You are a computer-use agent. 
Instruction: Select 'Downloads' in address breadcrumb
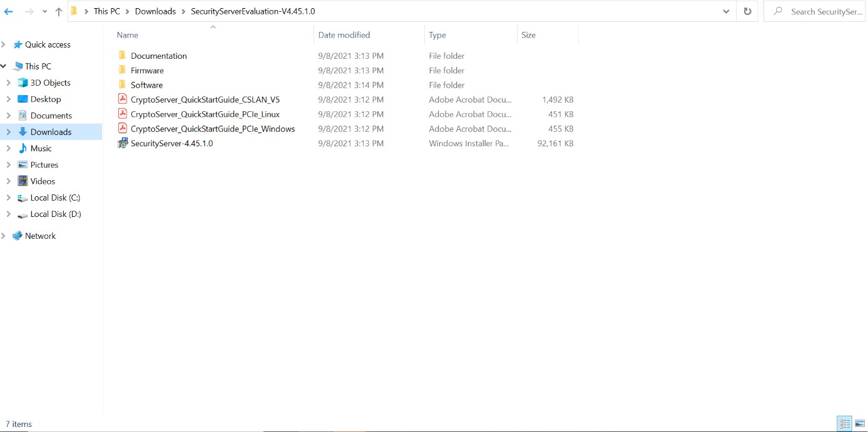[155, 11]
